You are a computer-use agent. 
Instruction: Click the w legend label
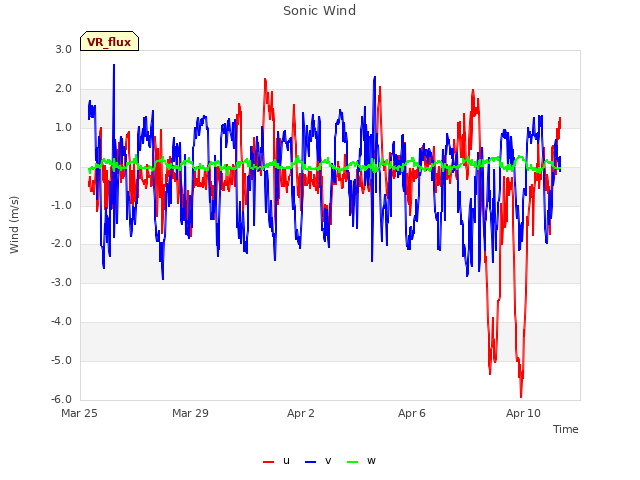tap(371, 461)
